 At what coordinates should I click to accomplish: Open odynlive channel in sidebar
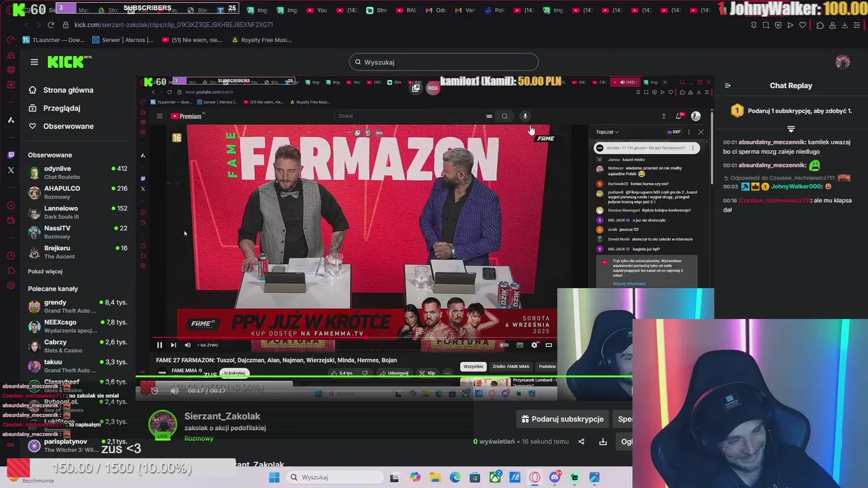(x=77, y=173)
